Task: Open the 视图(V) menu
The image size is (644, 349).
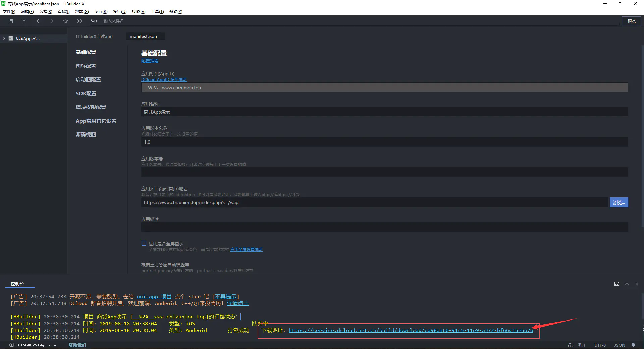Action: click(139, 11)
